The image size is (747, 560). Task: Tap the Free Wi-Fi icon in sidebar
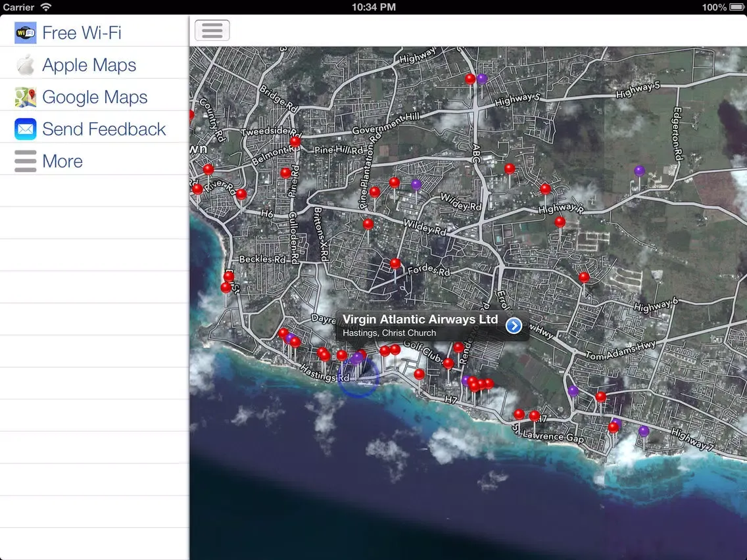click(x=25, y=33)
